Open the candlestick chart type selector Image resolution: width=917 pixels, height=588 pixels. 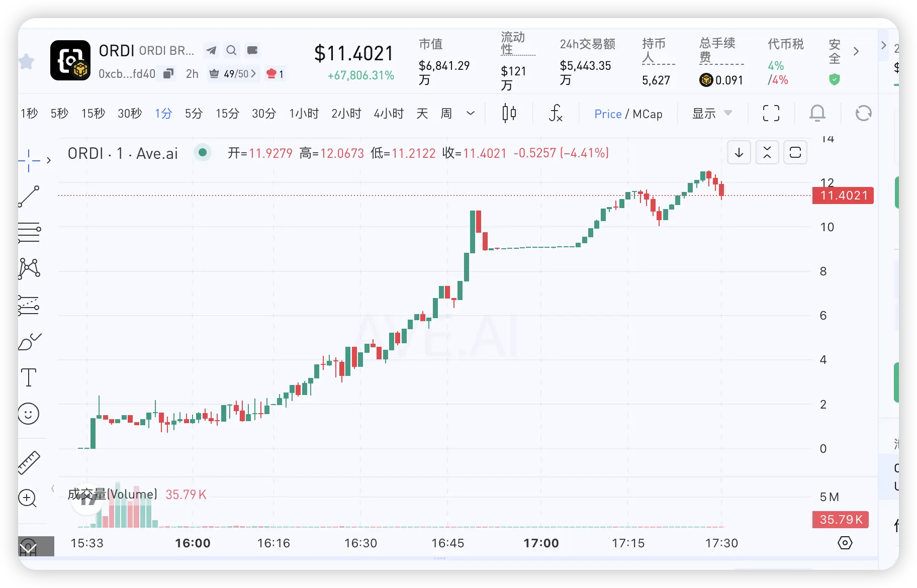click(x=509, y=113)
